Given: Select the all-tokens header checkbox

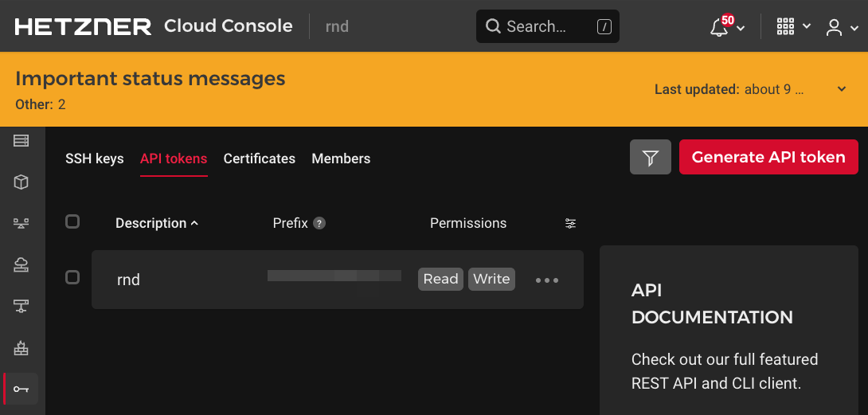Looking at the screenshot, I should click(72, 221).
